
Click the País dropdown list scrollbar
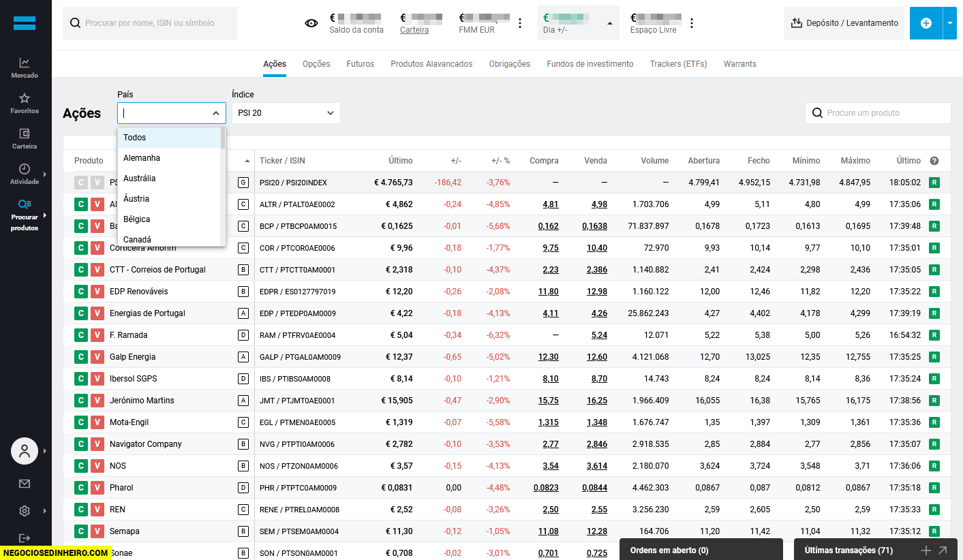click(x=223, y=138)
